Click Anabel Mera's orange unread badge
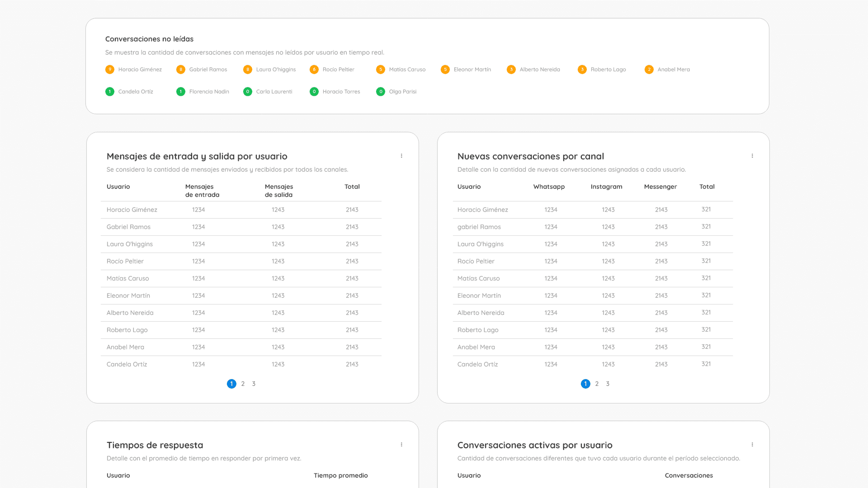The height and width of the screenshot is (488, 868). tap(649, 70)
